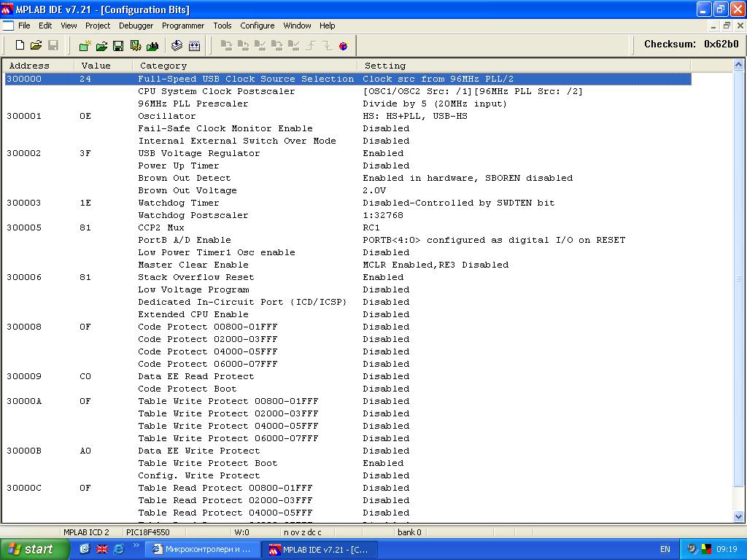
Task: Select Config. Write Protect category
Action: coord(198,475)
